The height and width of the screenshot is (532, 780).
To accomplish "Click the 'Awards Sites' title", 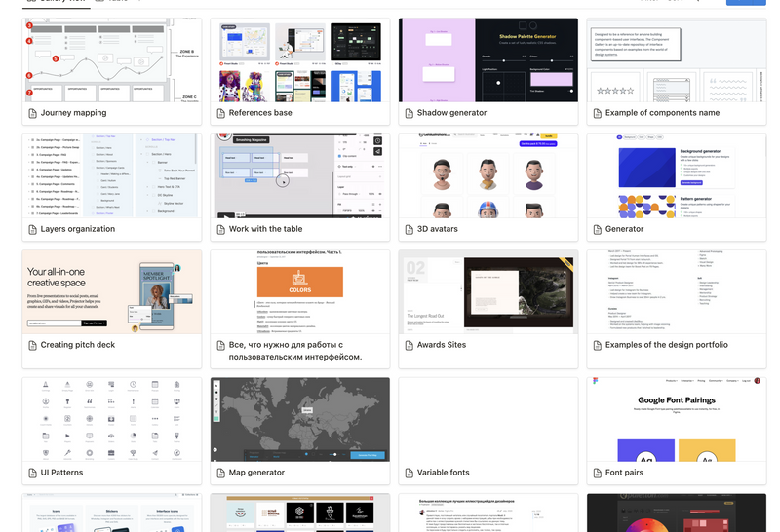I will click(442, 345).
